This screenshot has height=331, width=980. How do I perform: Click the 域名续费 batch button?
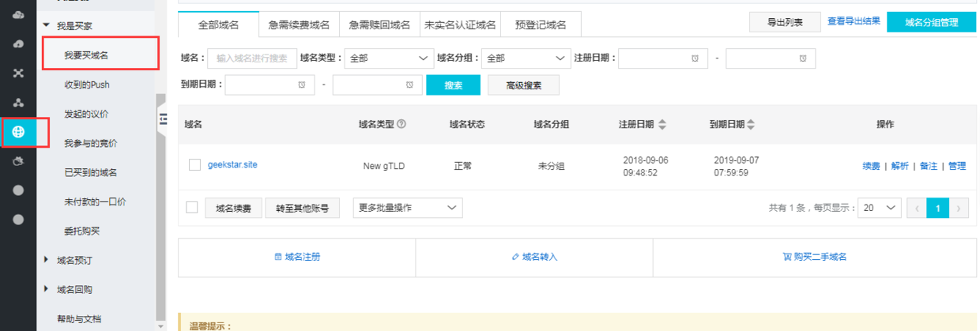pos(234,209)
